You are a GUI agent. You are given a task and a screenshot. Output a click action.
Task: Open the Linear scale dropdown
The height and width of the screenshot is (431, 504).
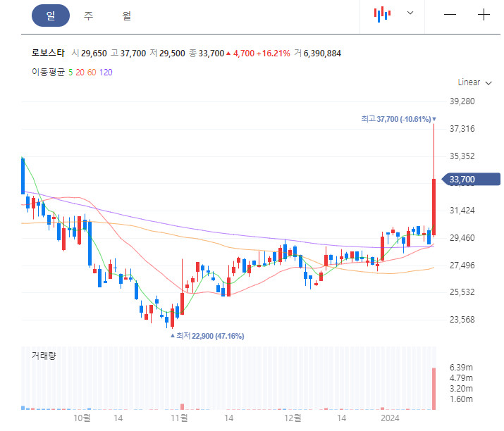[474, 82]
